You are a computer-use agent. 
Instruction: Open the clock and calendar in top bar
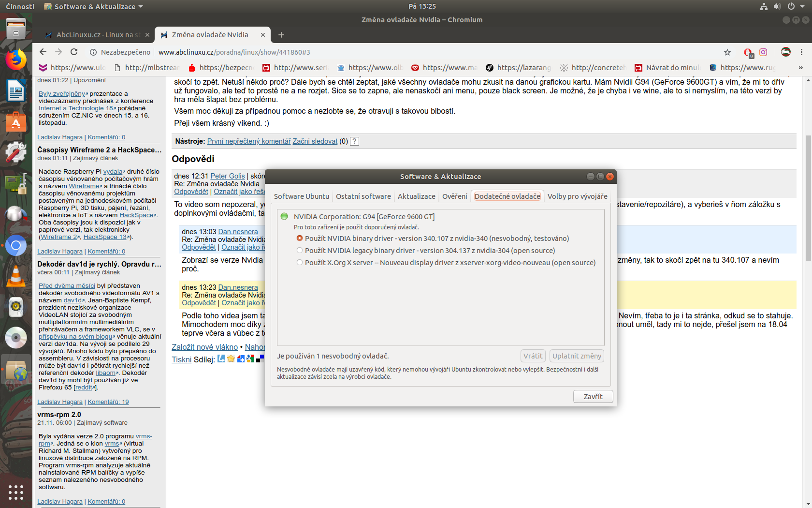422,6
